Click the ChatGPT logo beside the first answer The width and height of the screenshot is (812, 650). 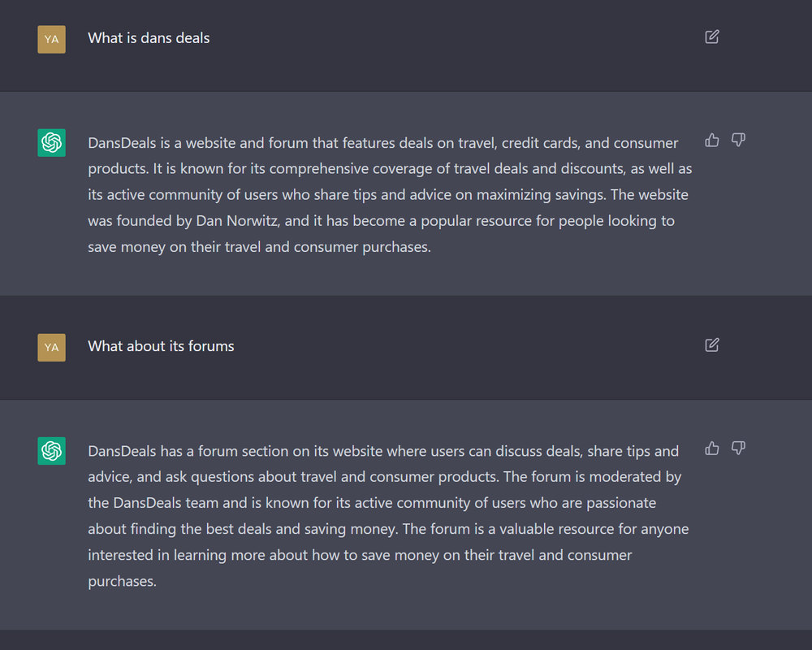(51, 142)
